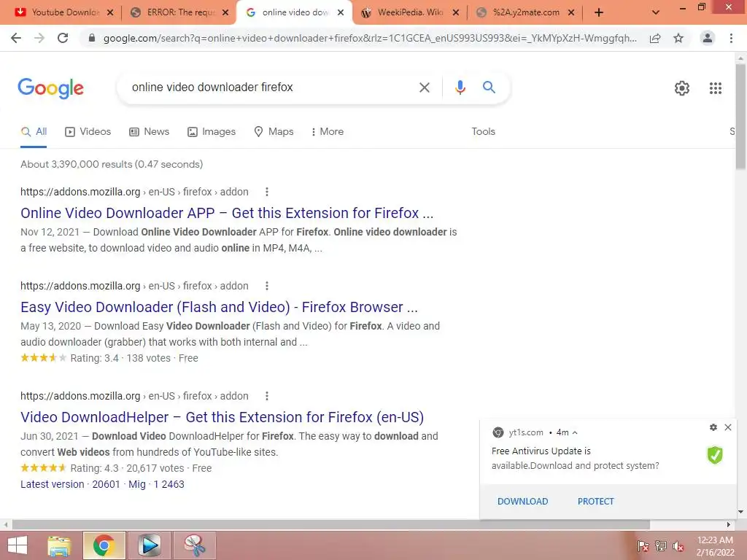Image resolution: width=747 pixels, height=560 pixels.
Task: Click the vertical scrollbar thumb
Action: [x=741, y=117]
